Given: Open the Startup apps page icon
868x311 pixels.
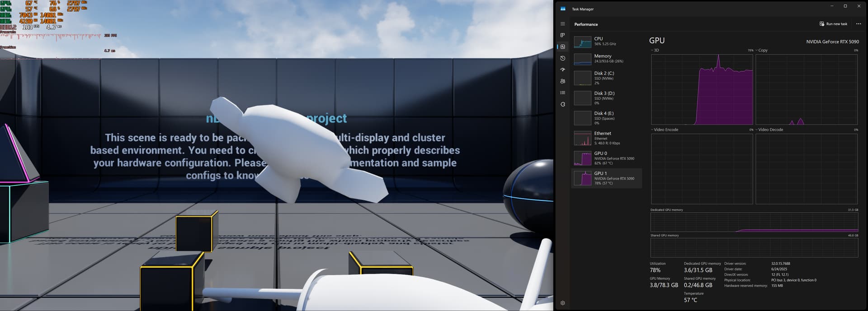Looking at the screenshot, I should click(562, 70).
